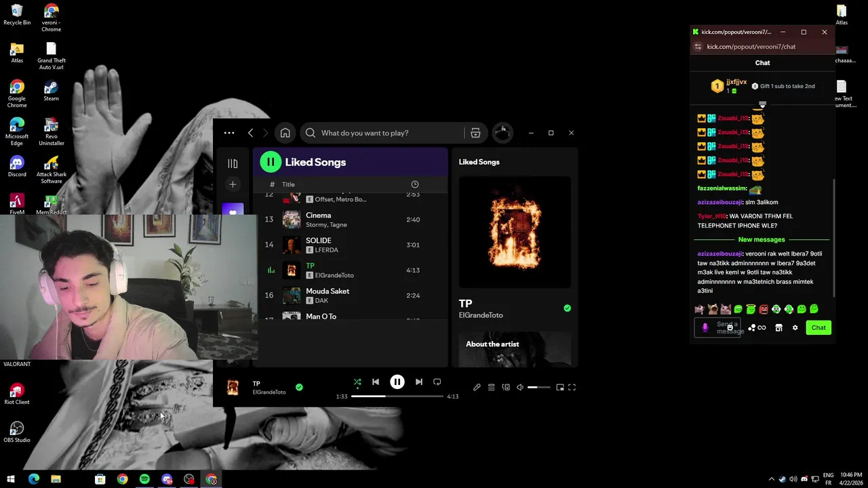The image size is (868, 488).
Task: Jump to New messages in chat
Action: click(x=762, y=239)
